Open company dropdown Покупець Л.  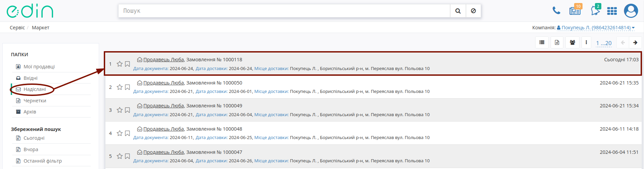coord(596,28)
